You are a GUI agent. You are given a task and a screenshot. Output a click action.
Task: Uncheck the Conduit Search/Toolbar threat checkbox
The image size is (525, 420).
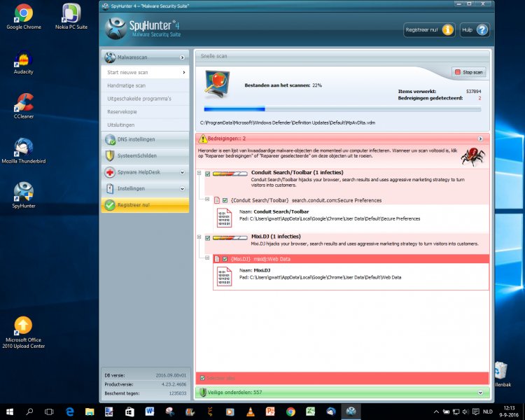point(208,174)
